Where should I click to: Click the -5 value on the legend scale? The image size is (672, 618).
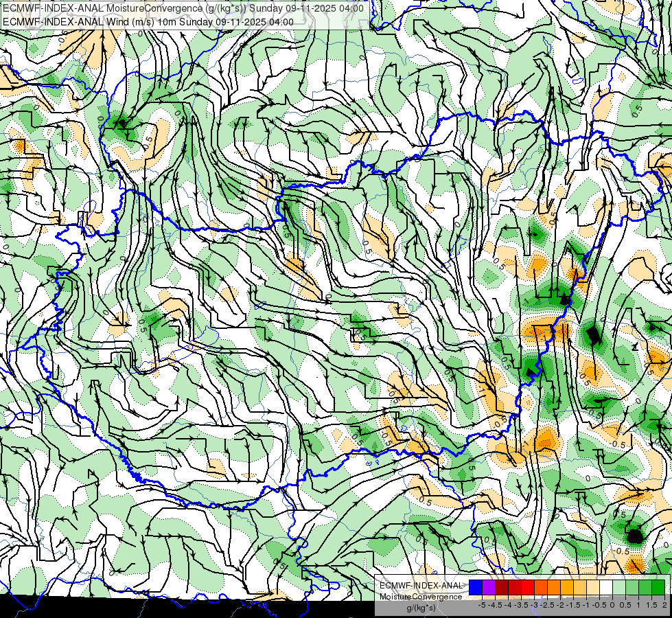coord(482,605)
